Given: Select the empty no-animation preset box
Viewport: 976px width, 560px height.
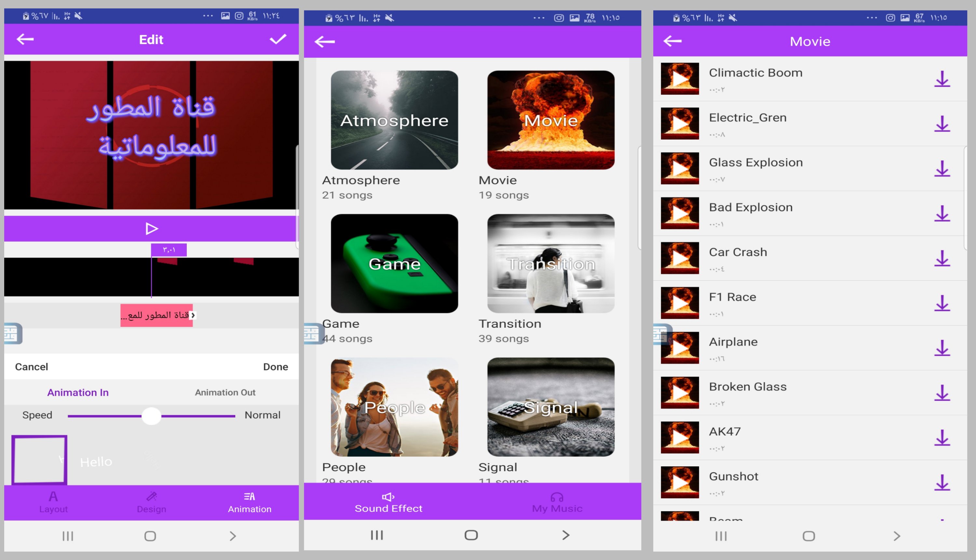Looking at the screenshot, I should 39,459.
